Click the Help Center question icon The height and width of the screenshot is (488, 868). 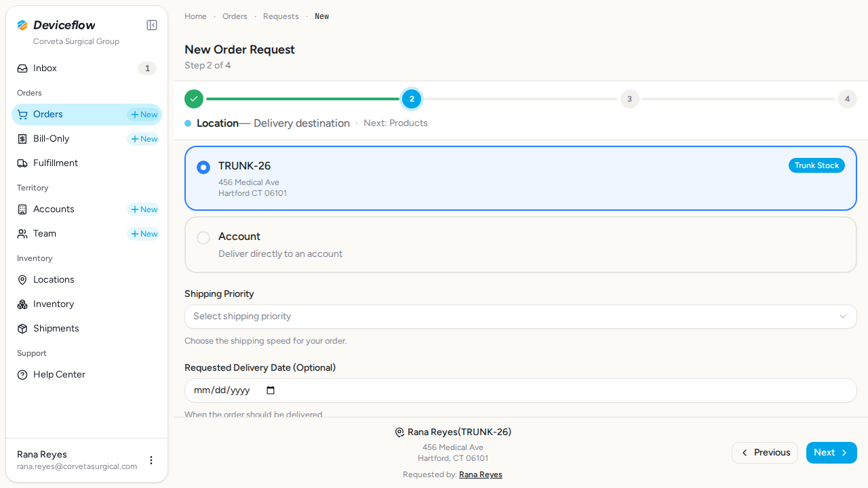point(22,375)
